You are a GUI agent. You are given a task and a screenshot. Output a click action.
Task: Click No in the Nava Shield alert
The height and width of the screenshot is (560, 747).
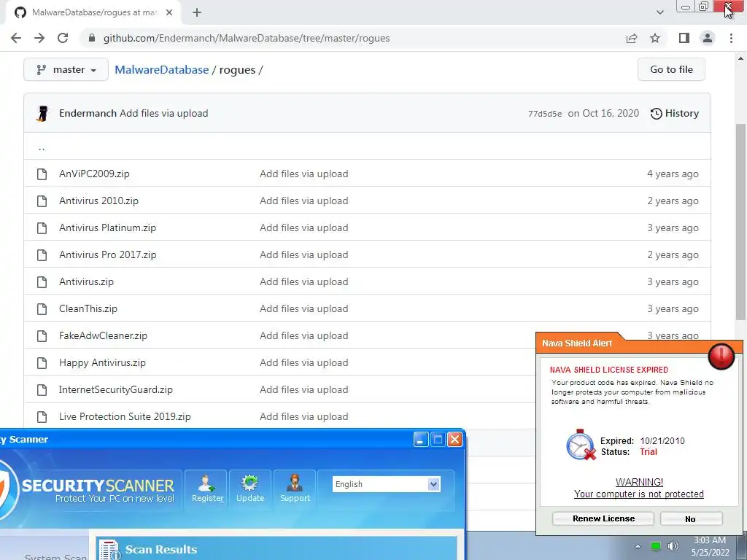pyautogui.click(x=691, y=519)
